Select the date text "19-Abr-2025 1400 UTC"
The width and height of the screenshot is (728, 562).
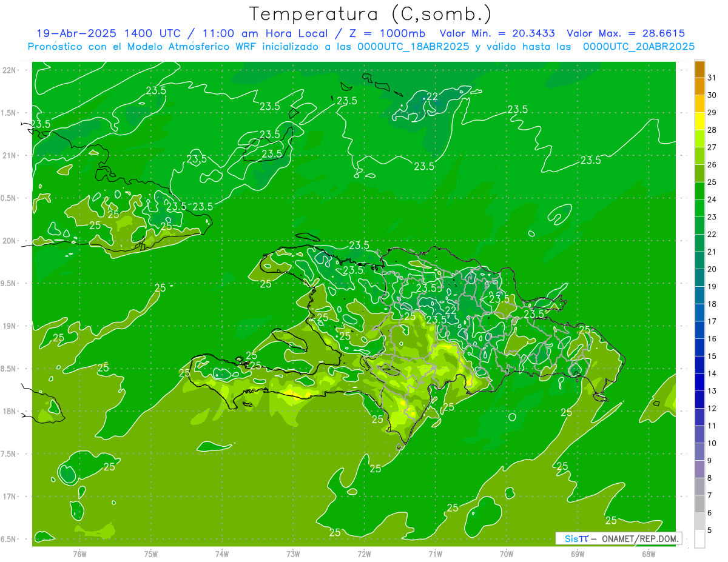pyautogui.click(x=108, y=33)
